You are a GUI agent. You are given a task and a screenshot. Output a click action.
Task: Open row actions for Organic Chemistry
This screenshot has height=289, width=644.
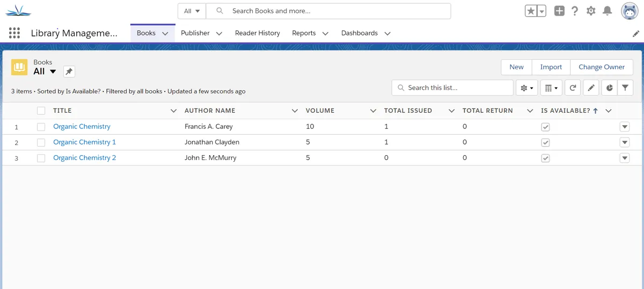pos(624,127)
